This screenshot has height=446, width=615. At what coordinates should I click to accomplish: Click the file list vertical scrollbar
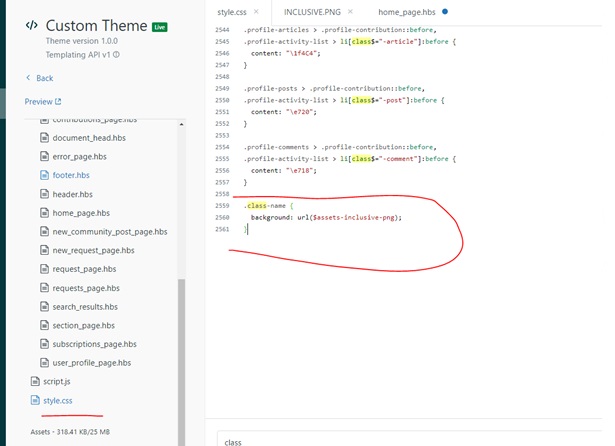[181, 350]
